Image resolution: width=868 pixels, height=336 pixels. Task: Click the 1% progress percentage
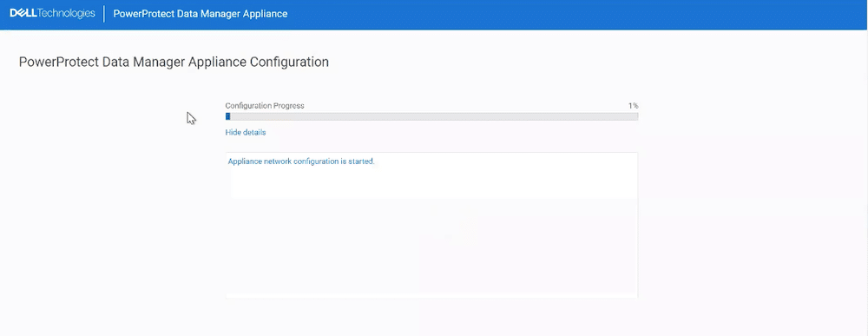(634, 105)
